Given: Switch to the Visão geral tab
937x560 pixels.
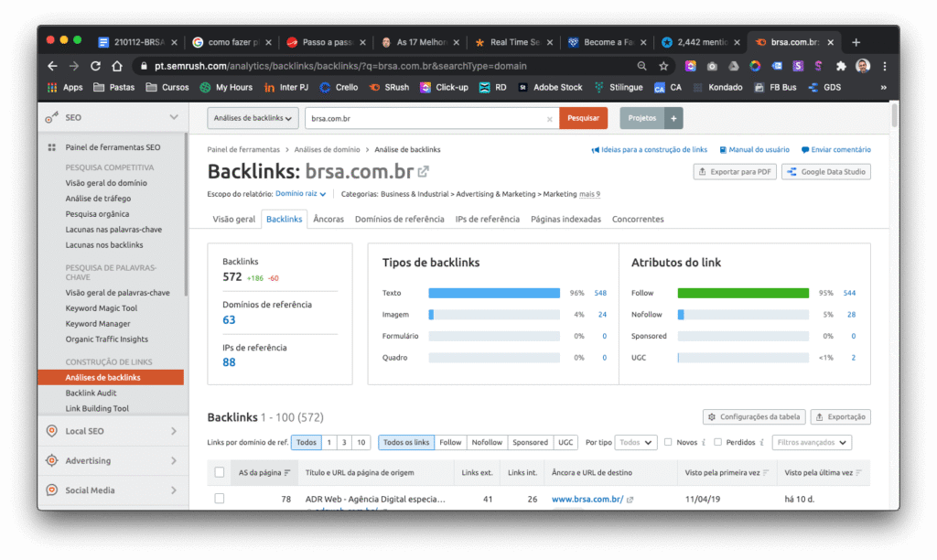Looking at the screenshot, I should [233, 220].
